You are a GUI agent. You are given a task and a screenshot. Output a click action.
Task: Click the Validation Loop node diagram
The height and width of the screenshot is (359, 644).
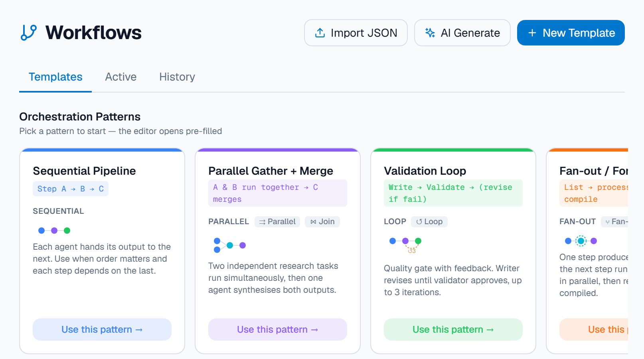(405, 245)
